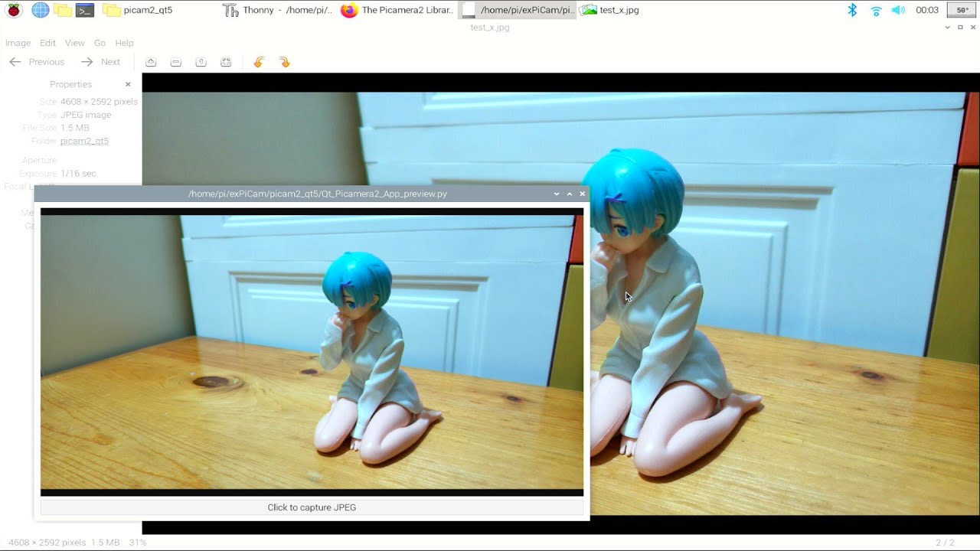Viewport: 980px width, 551px height.
Task: Maximize the test_x.jpg image viewer window
Action: 960,28
